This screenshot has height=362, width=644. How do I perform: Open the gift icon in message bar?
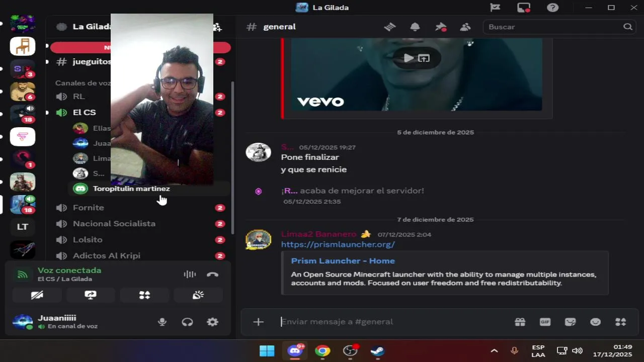(520, 322)
